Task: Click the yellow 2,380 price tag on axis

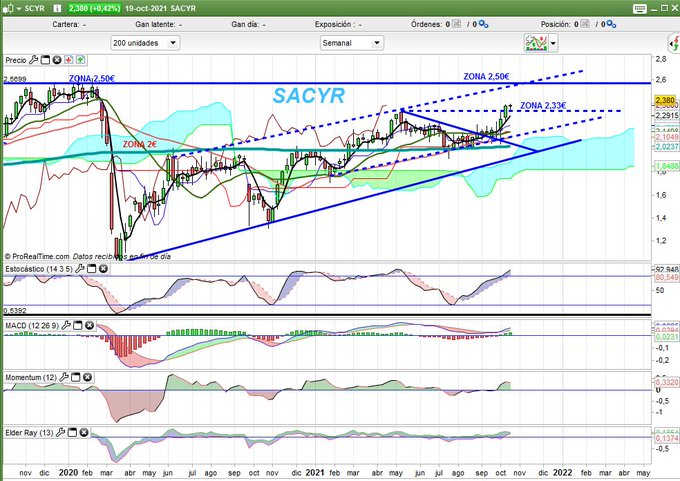Action: pyautogui.click(x=665, y=101)
